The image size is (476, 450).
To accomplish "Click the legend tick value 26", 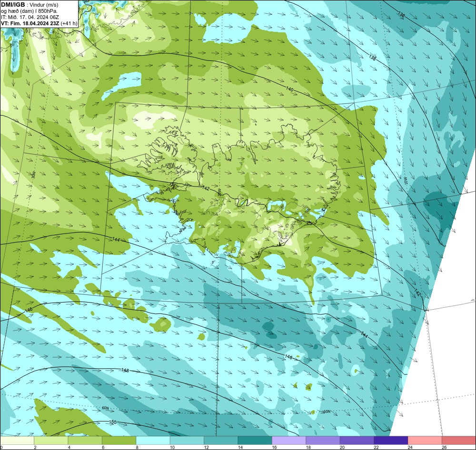I will pyautogui.click(x=444, y=447).
